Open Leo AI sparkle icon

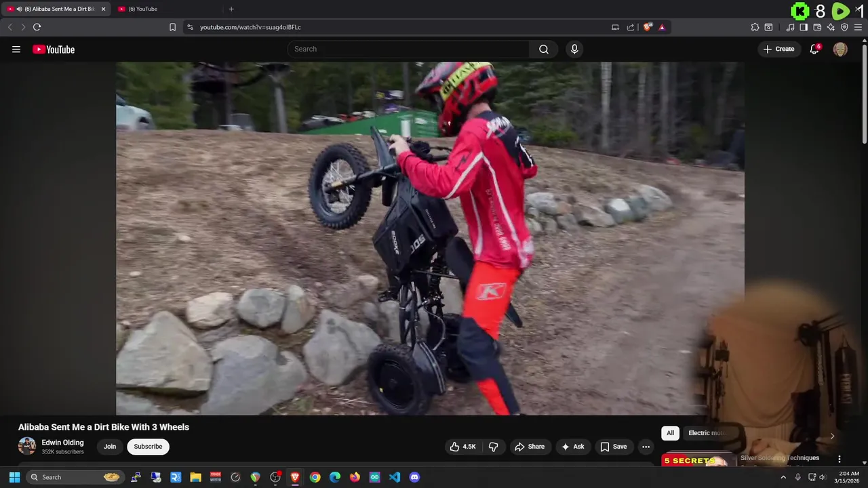click(831, 27)
